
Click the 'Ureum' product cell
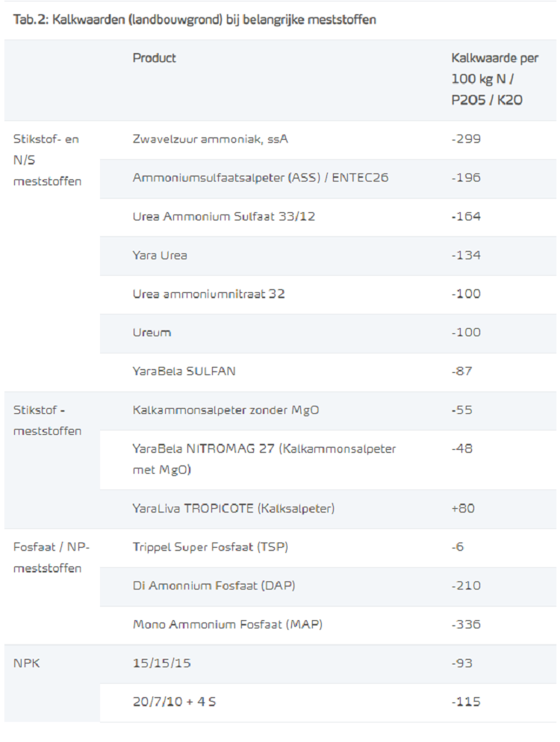coord(152,333)
